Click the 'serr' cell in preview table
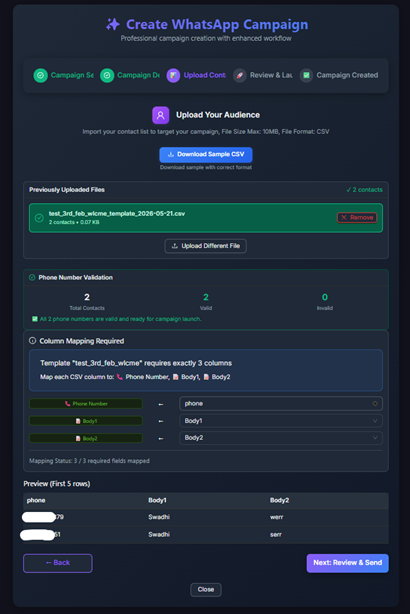The image size is (410, 614). click(x=276, y=535)
